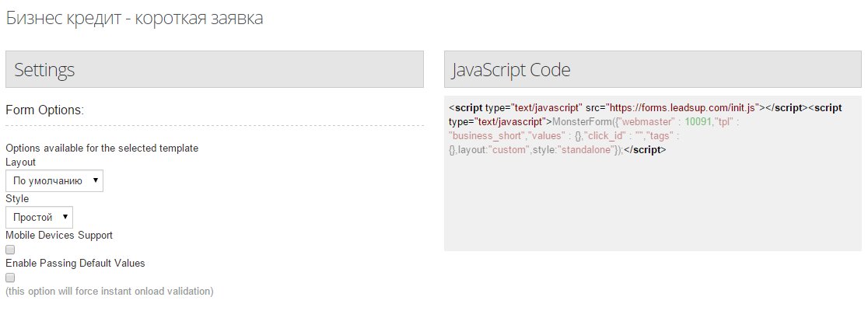Image resolution: width=868 pixels, height=325 pixels.
Task: Open the Style dropdown set to Простой
Action: (40, 217)
